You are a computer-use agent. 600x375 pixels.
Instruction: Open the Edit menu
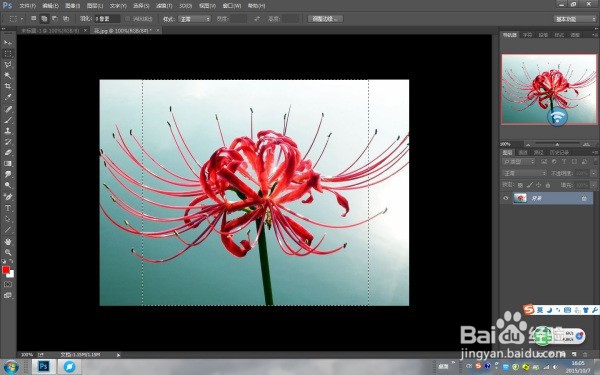point(50,6)
